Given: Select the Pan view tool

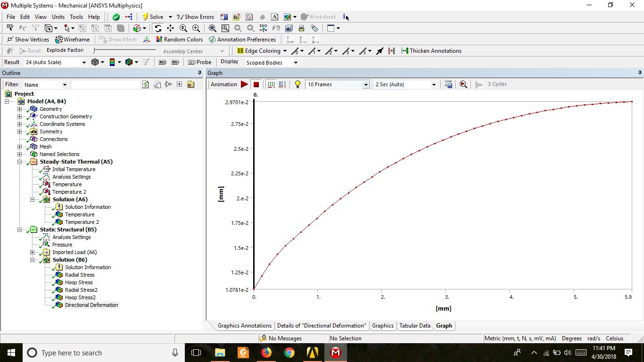Looking at the screenshot, I should [x=170, y=28].
